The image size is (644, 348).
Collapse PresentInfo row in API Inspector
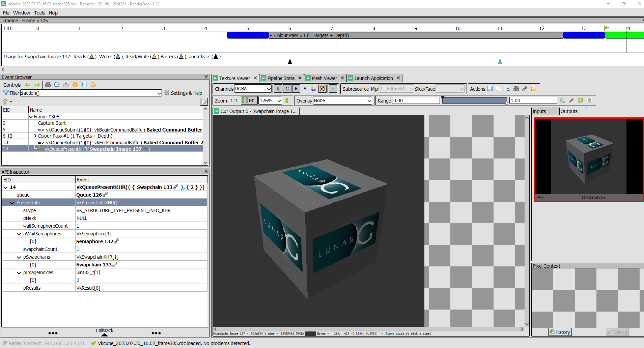tap(12, 203)
